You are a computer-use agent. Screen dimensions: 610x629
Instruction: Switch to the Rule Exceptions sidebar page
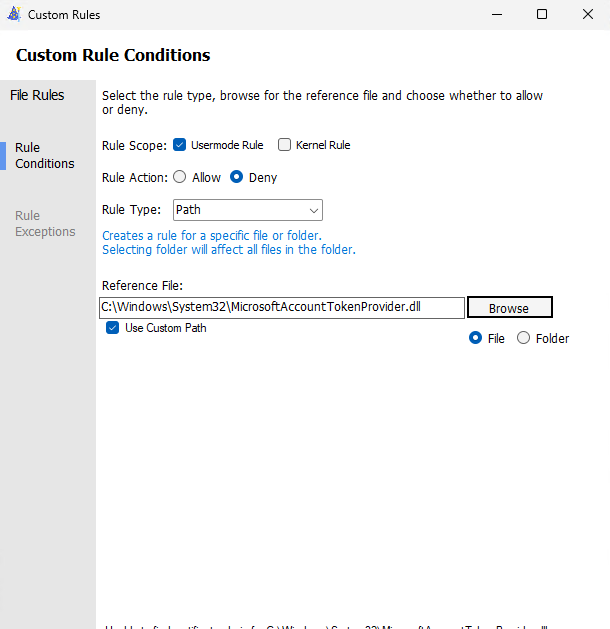45,223
